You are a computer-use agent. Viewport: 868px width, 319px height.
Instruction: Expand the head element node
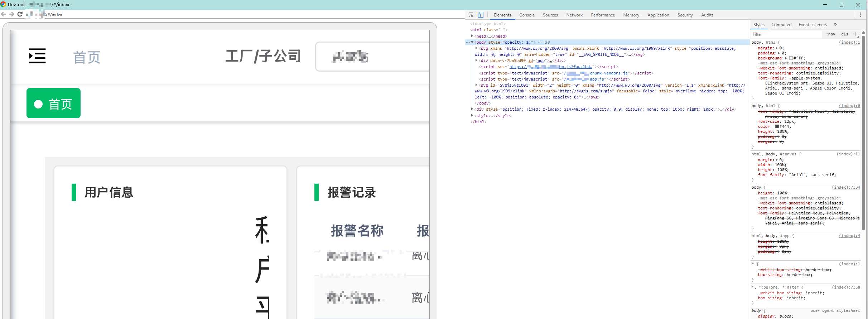[x=472, y=36]
